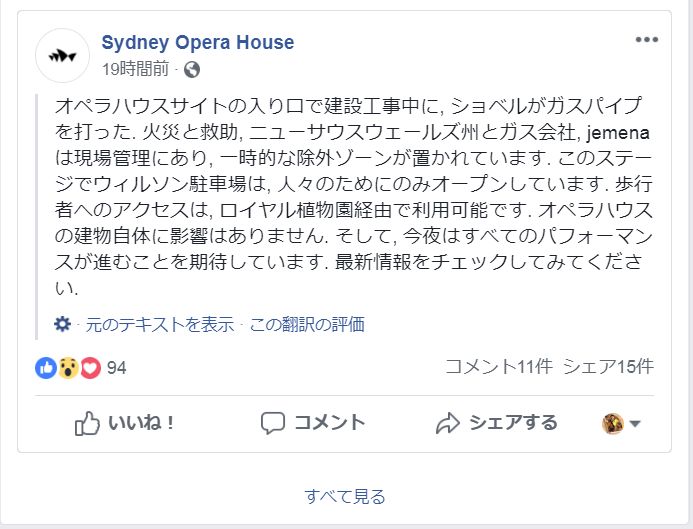Click この翻訳の評価 to rate translation

(x=307, y=324)
